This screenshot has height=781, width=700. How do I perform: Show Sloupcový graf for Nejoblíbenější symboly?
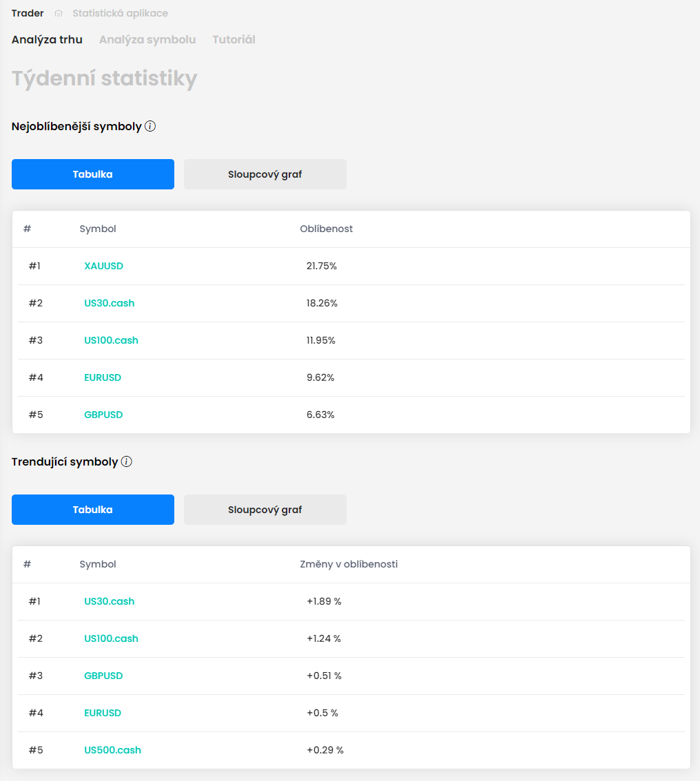pos(265,174)
